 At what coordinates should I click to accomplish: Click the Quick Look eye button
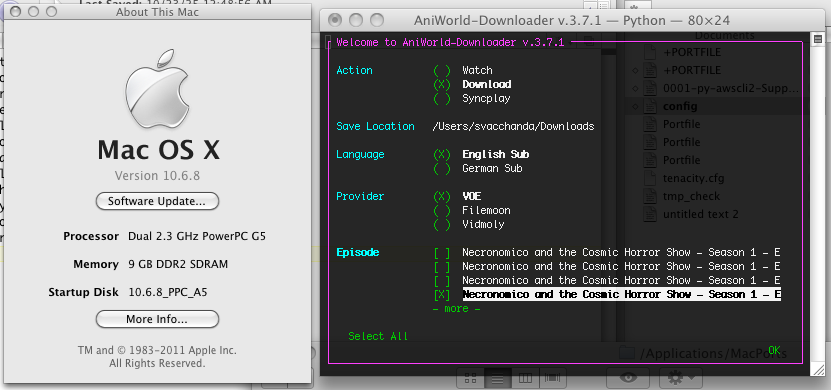point(629,378)
